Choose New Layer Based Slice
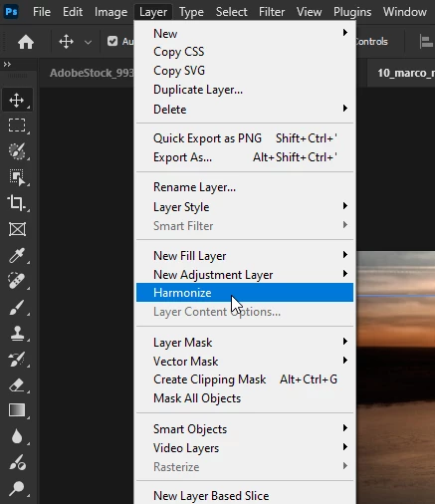Image resolution: width=435 pixels, height=504 pixels. pos(245,495)
